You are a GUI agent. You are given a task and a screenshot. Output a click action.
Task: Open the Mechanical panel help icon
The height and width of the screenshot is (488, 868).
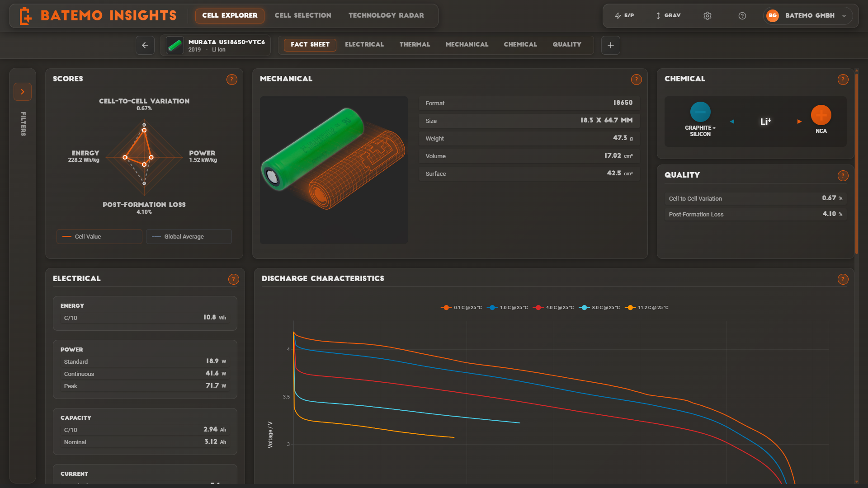[636, 79]
